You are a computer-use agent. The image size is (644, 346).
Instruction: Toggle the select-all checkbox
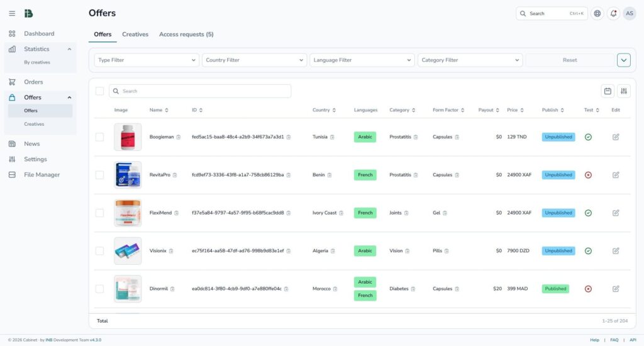[99, 91]
